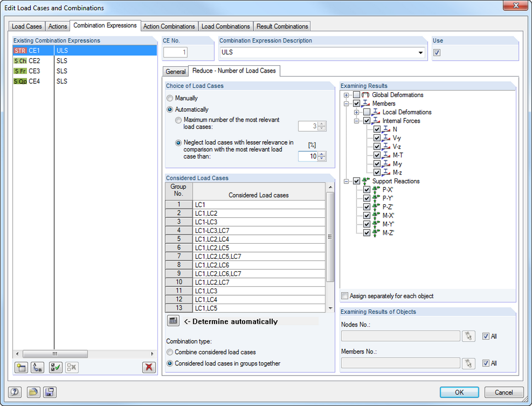Click the help question mark icon
The height and width of the screenshot is (406, 532).
(x=15, y=392)
